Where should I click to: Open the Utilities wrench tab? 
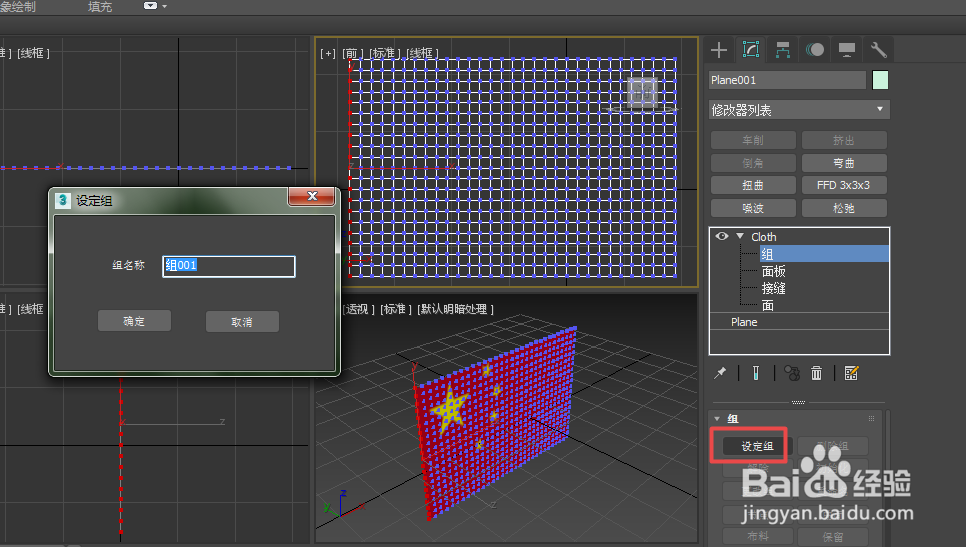pyautogui.click(x=879, y=50)
